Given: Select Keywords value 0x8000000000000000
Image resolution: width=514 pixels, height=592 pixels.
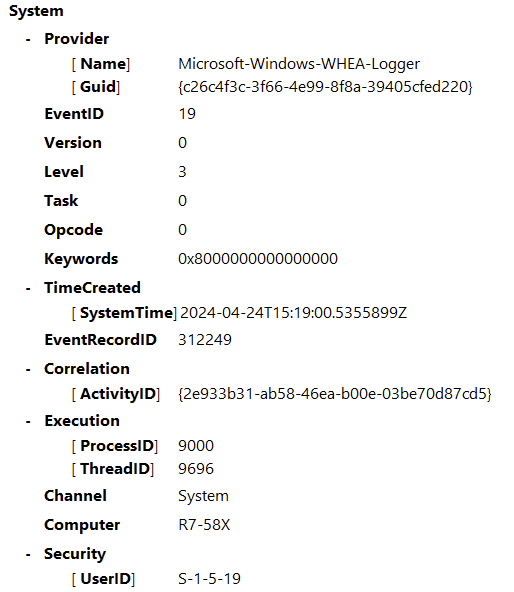Looking at the screenshot, I should coord(258,259).
